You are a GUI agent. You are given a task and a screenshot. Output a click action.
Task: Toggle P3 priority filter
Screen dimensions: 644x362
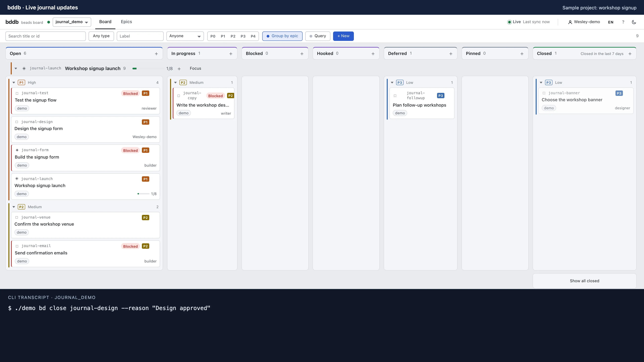click(243, 36)
